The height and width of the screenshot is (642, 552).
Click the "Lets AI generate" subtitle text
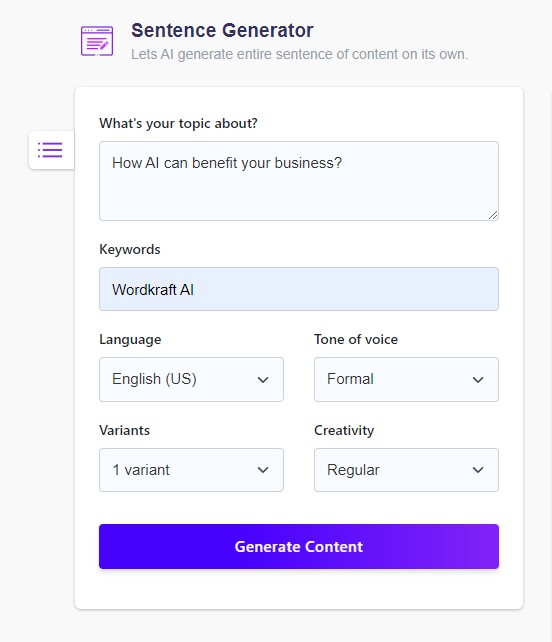click(x=299, y=54)
